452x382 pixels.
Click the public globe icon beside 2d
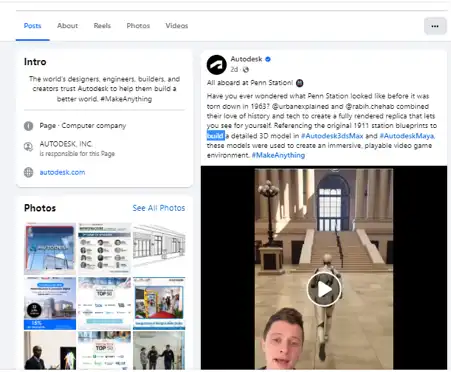tap(246, 70)
